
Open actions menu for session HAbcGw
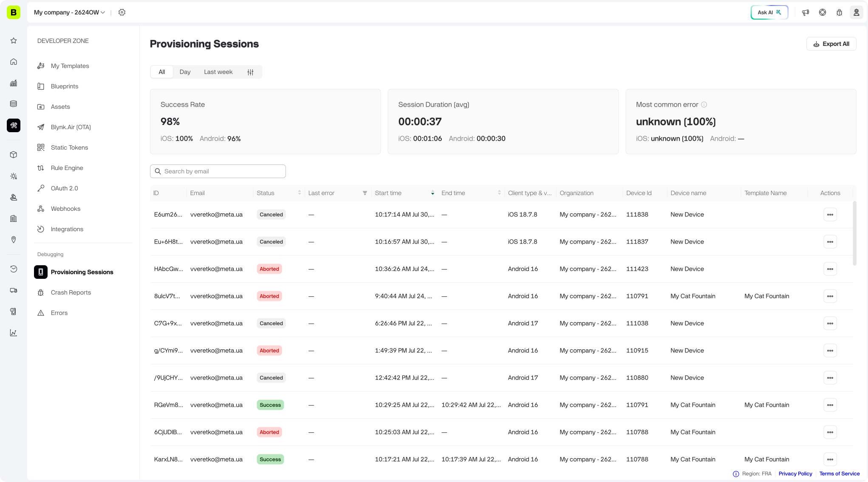click(x=830, y=269)
